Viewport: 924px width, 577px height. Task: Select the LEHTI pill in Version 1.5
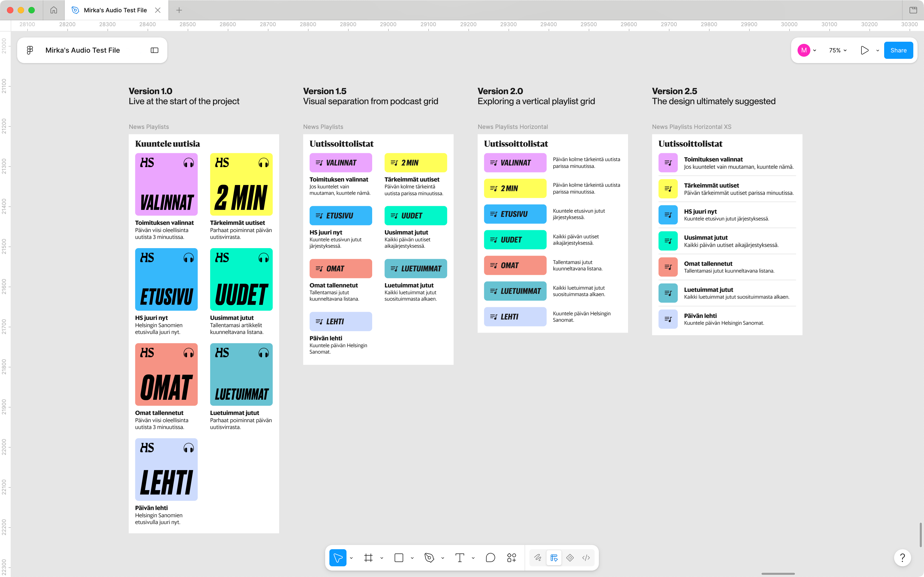coord(341,321)
